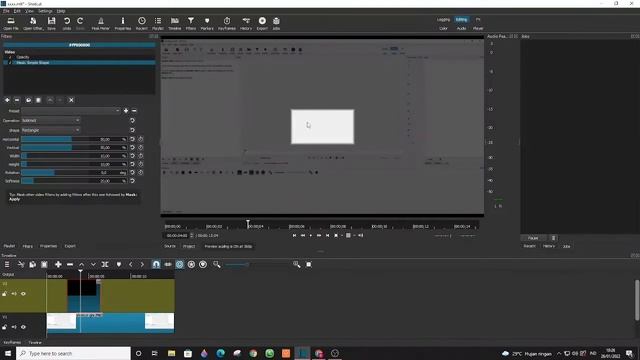The height and width of the screenshot is (360, 640).
Task: Click the Pause button in the Jobs panel
Action: coord(533,238)
